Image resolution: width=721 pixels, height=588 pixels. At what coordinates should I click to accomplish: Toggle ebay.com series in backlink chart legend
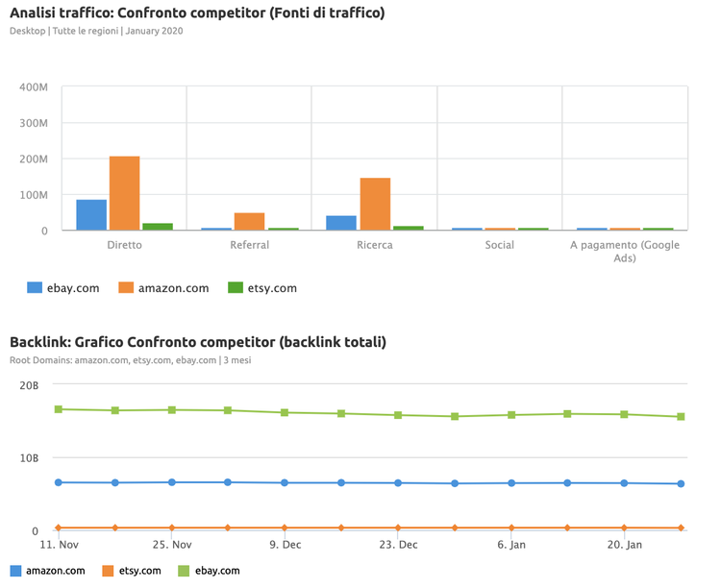click(209, 571)
